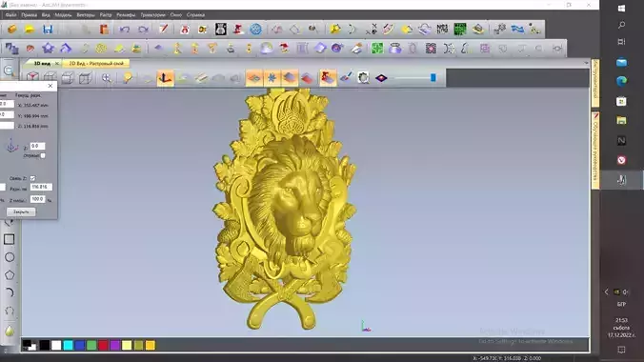Click the pink-and-black texture pattern icon
This screenshot has width=644, height=362.
click(x=431, y=49)
